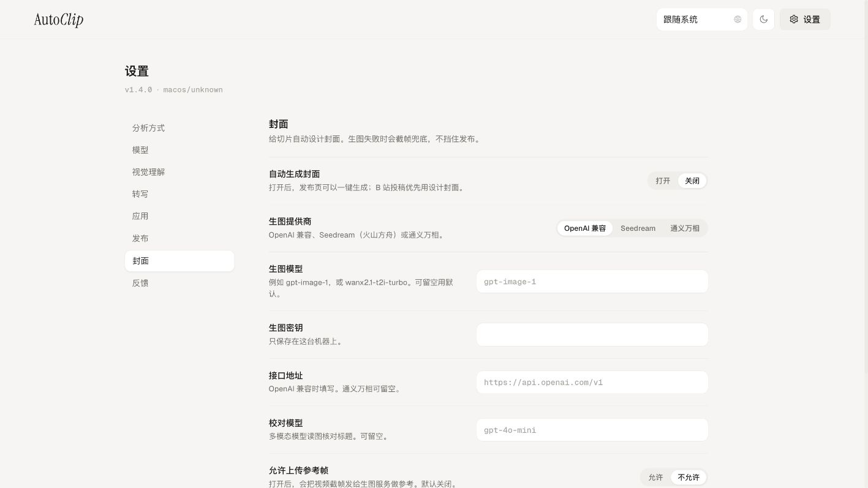Choose OpenAI 兼容 as 生图提供商
868x488 pixels.
pyautogui.click(x=585, y=228)
